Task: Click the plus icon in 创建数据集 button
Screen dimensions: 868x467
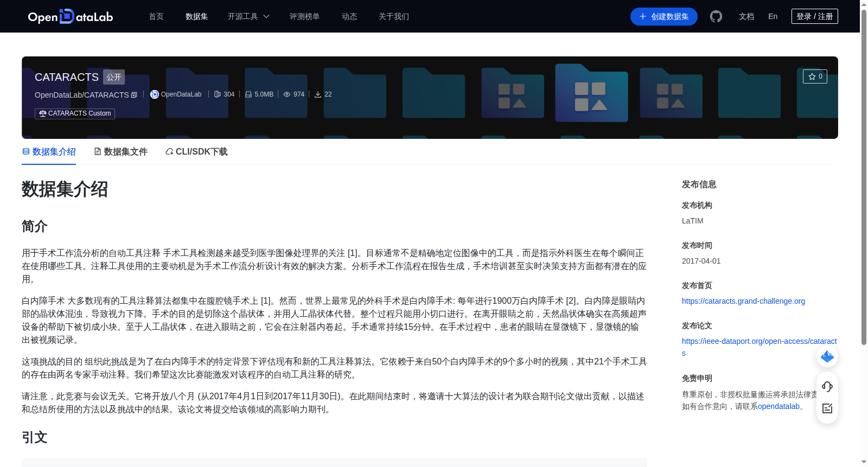Action: 643,17
